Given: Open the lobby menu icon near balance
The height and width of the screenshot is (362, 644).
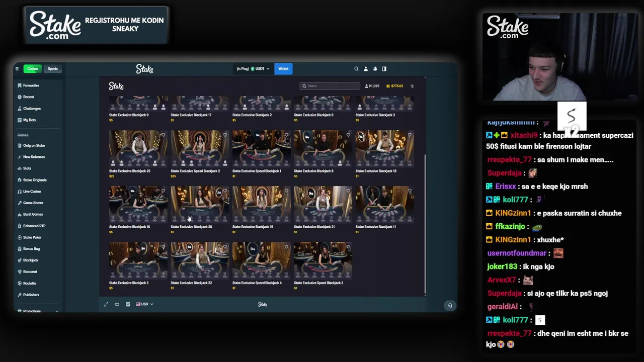Looking at the screenshot, I should point(412,86).
